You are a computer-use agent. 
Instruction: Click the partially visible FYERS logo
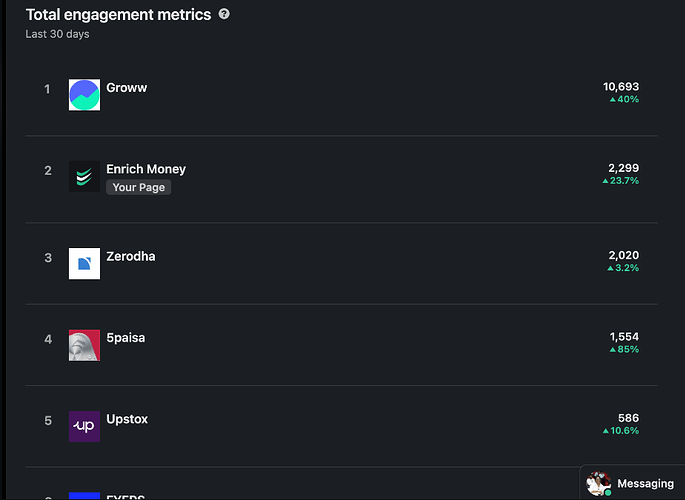pyautogui.click(x=84, y=496)
